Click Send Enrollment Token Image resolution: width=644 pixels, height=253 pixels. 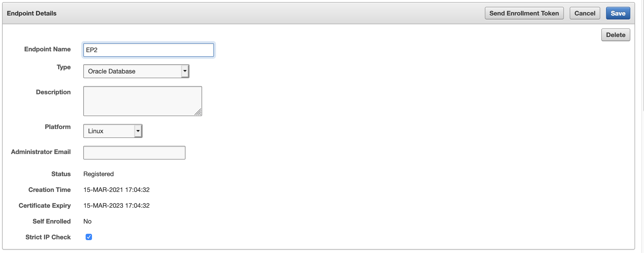click(524, 13)
